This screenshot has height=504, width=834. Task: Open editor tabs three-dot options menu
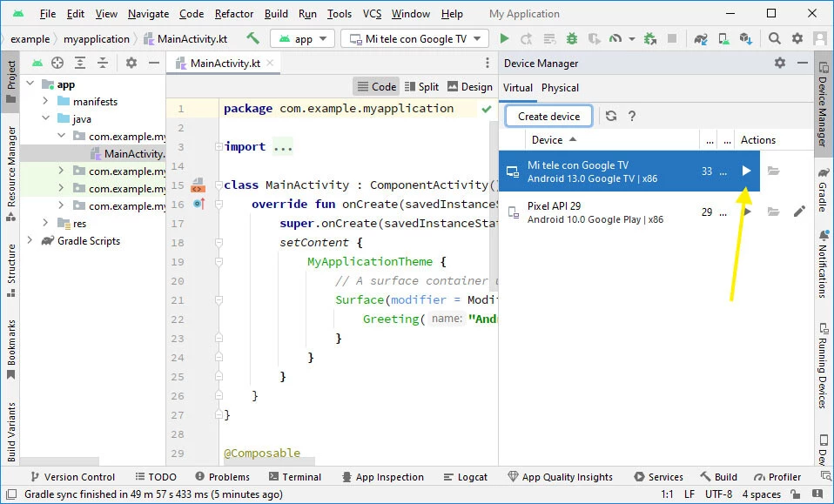click(x=488, y=64)
